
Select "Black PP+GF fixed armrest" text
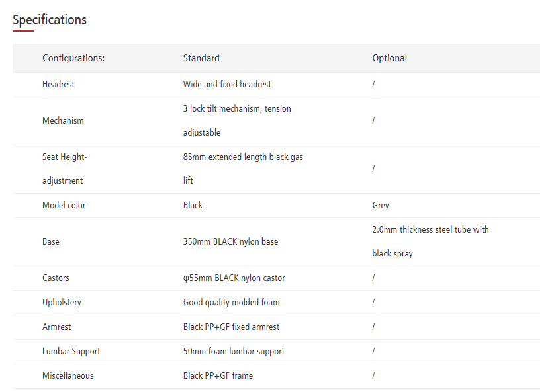coord(231,327)
